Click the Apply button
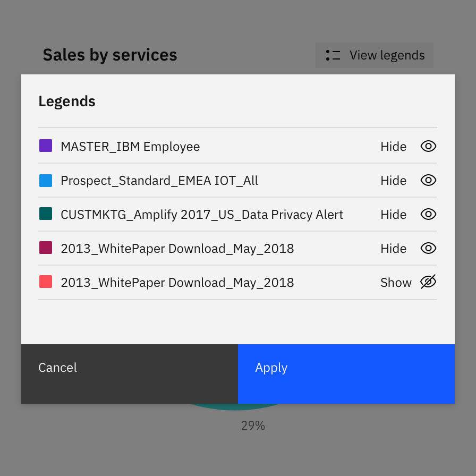This screenshot has width=476, height=476. point(346,373)
